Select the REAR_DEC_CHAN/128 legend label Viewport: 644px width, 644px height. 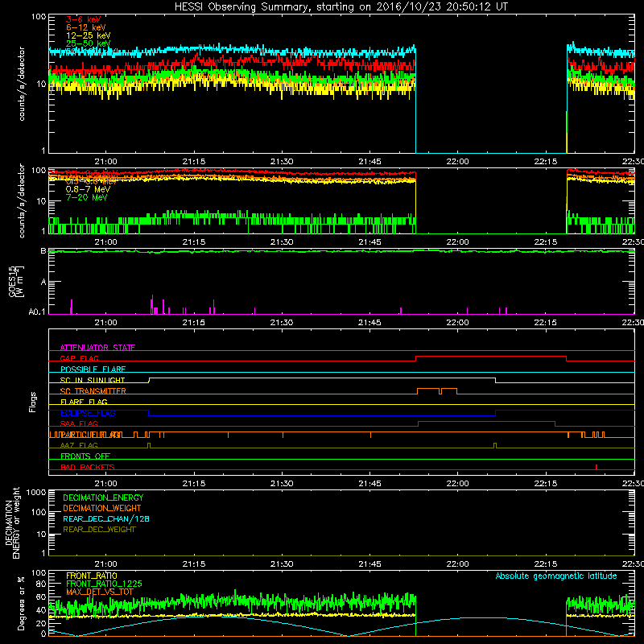pos(106,518)
